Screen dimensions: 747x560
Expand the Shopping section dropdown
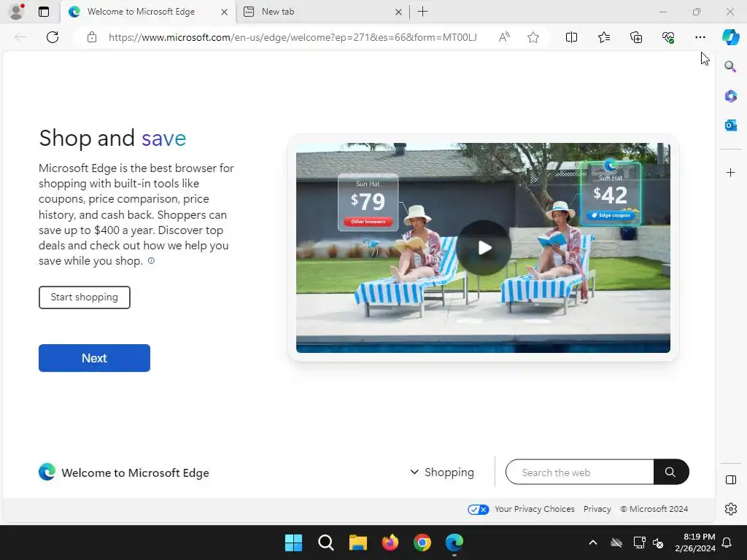tap(442, 472)
